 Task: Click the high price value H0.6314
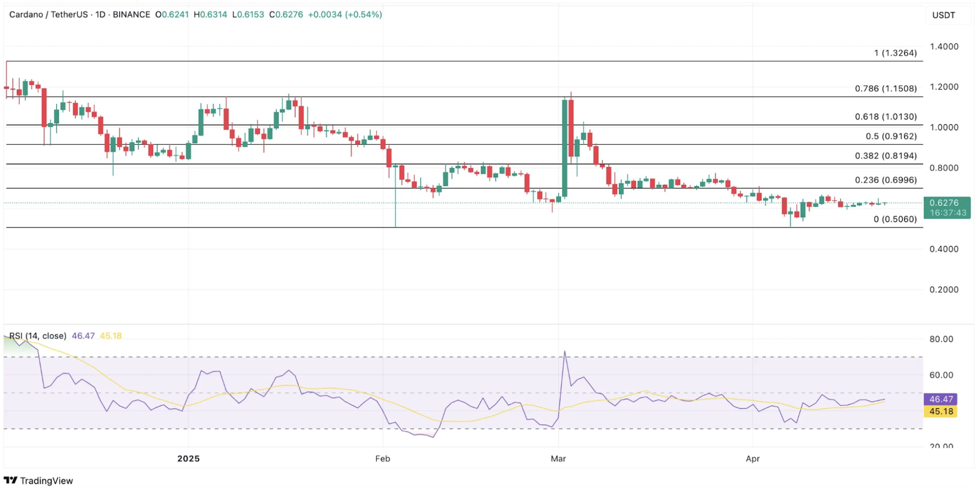pyautogui.click(x=210, y=14)
